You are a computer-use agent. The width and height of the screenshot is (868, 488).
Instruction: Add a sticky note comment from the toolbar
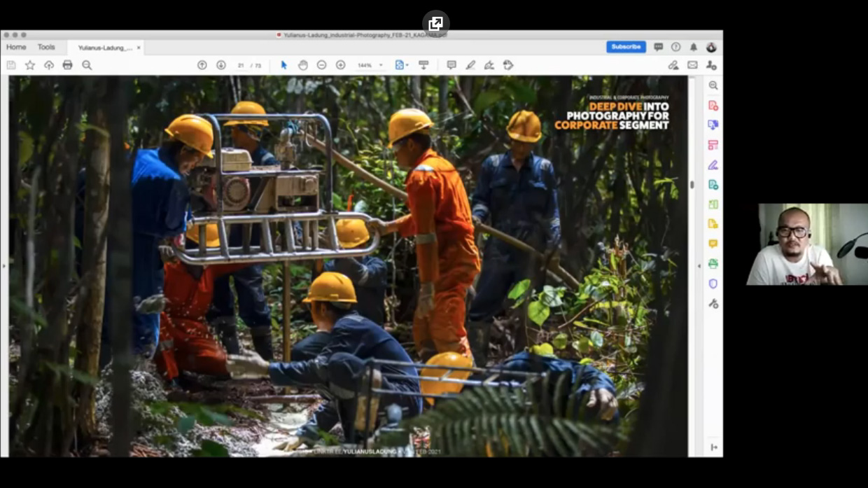pyautogui.click(x=451, y=65)
